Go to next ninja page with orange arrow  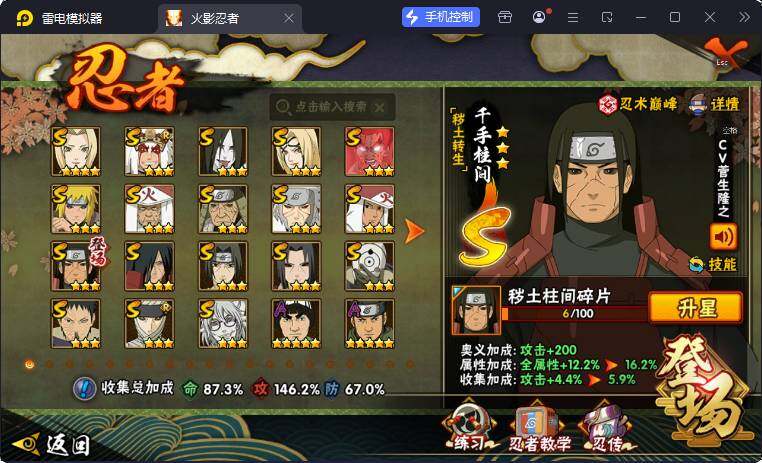click(x=415, y=231)
